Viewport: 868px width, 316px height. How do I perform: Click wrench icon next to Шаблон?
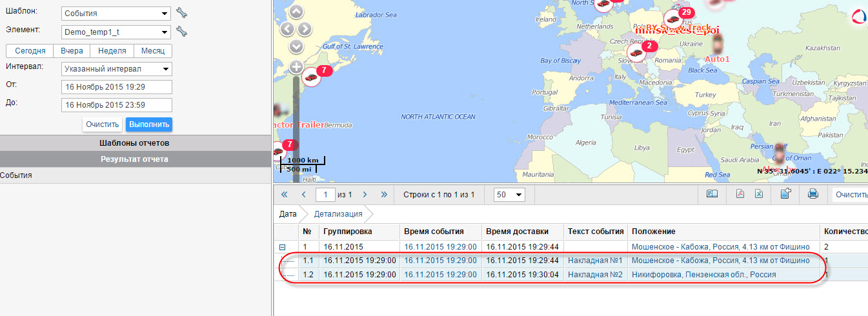[x=181, y=13]
